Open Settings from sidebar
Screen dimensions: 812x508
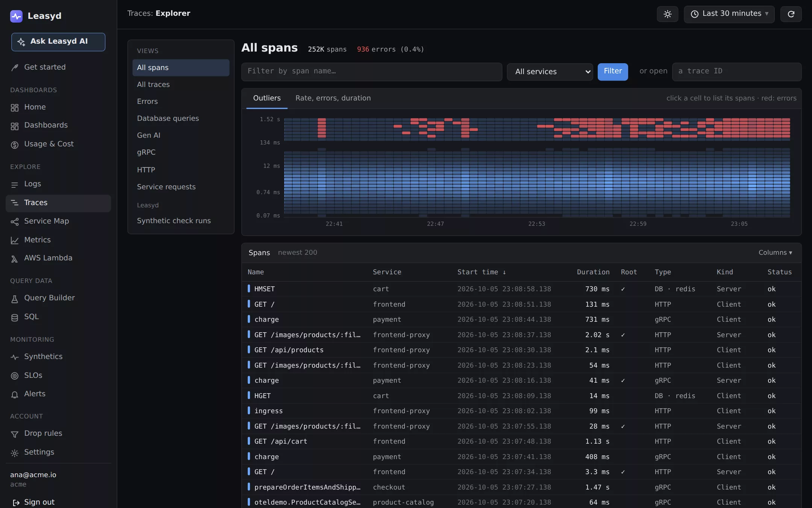point(58,452)
